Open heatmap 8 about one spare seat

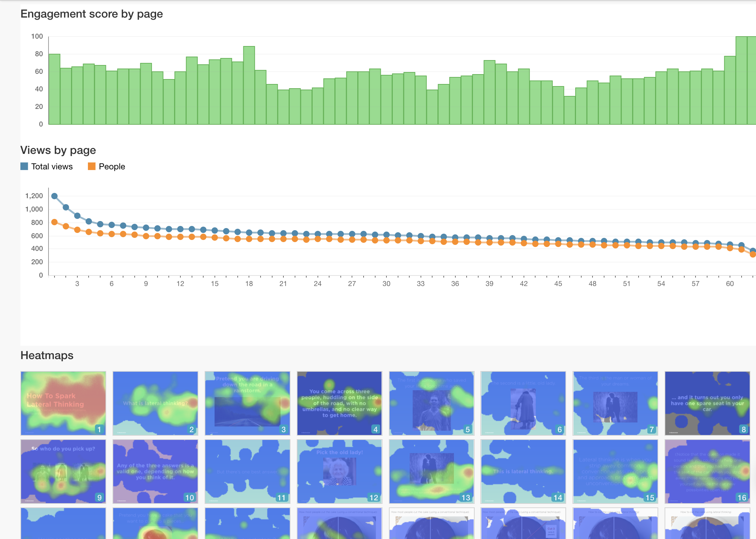(707, 403)
